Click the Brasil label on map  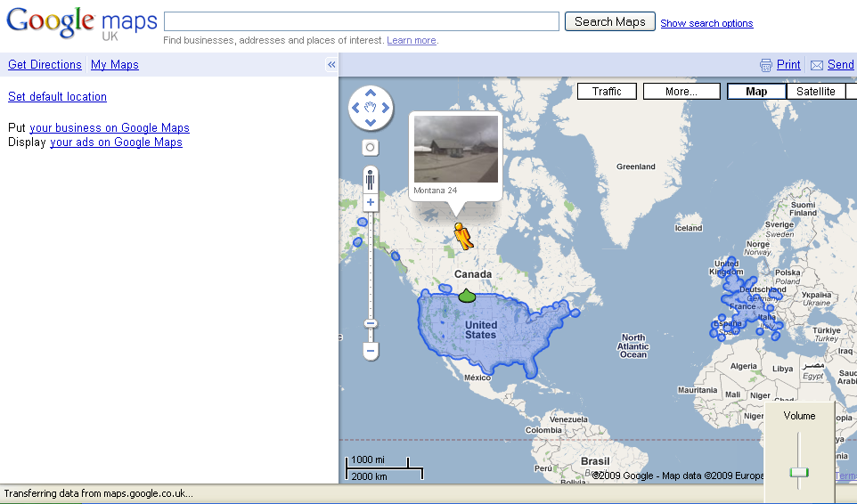click(595, 461)
